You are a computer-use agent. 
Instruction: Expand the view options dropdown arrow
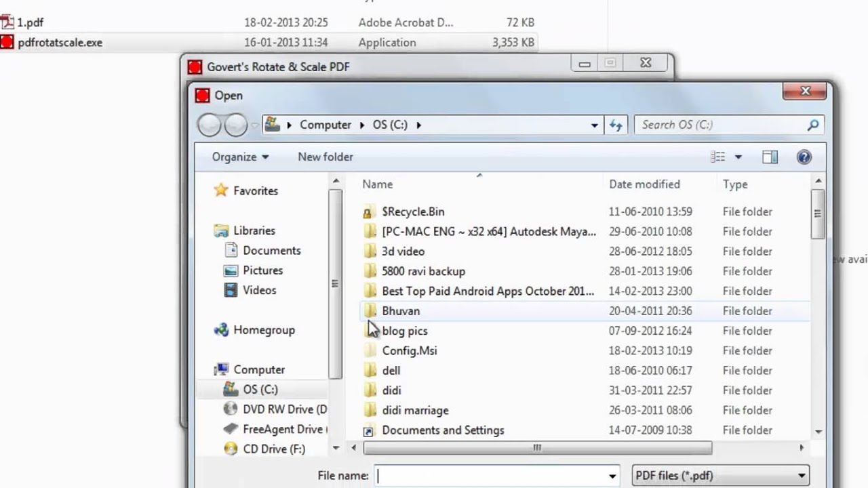point(738,157)
